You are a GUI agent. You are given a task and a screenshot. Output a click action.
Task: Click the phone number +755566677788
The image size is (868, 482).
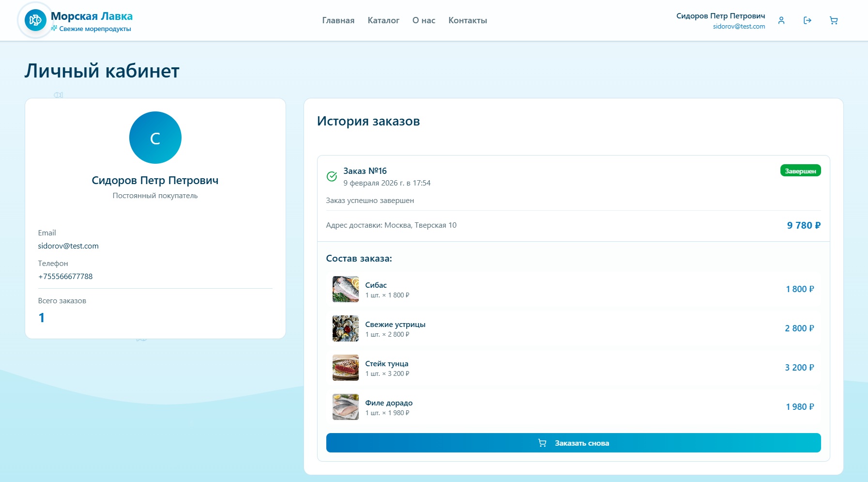pyautogui.click(x=65, y=277)
